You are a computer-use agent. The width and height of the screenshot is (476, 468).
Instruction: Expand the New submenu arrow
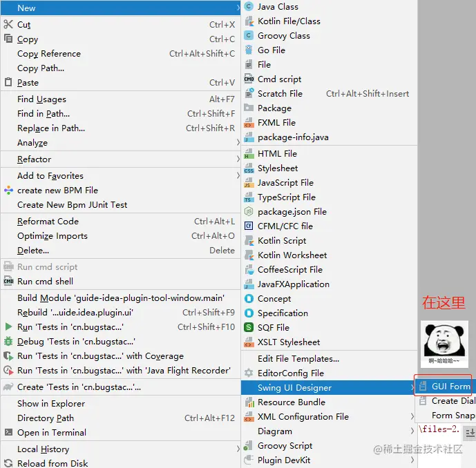point(238,8)
